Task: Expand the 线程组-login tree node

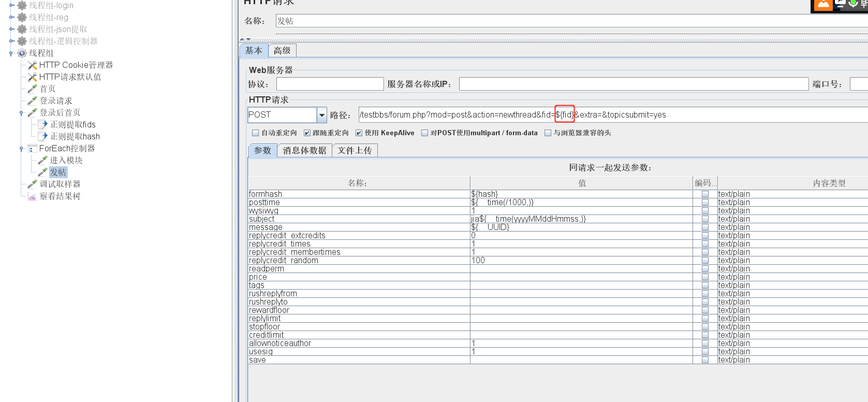Action: pos(11,5)
